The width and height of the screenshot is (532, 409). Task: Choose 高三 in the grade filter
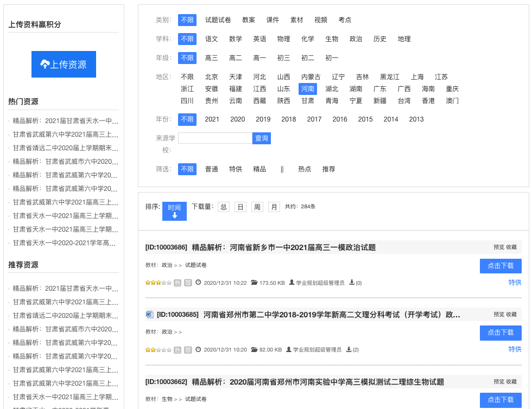[212, 58]
